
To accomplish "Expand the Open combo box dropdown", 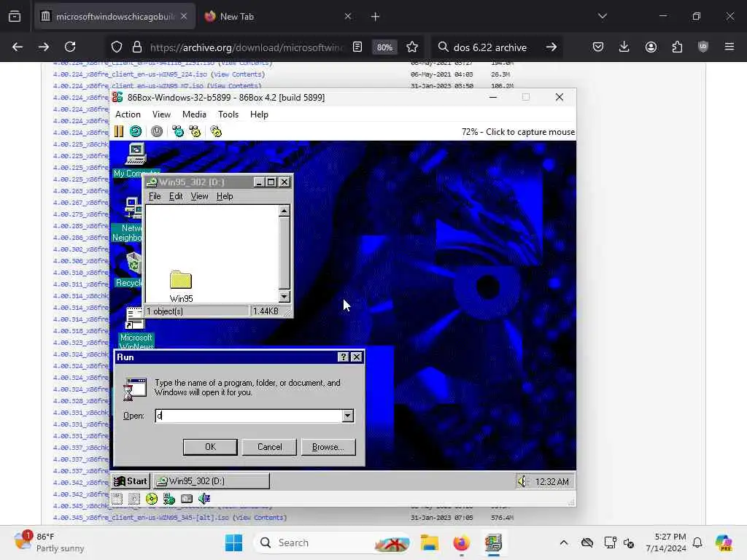I will pyautogui.click(x=348, y=416).
